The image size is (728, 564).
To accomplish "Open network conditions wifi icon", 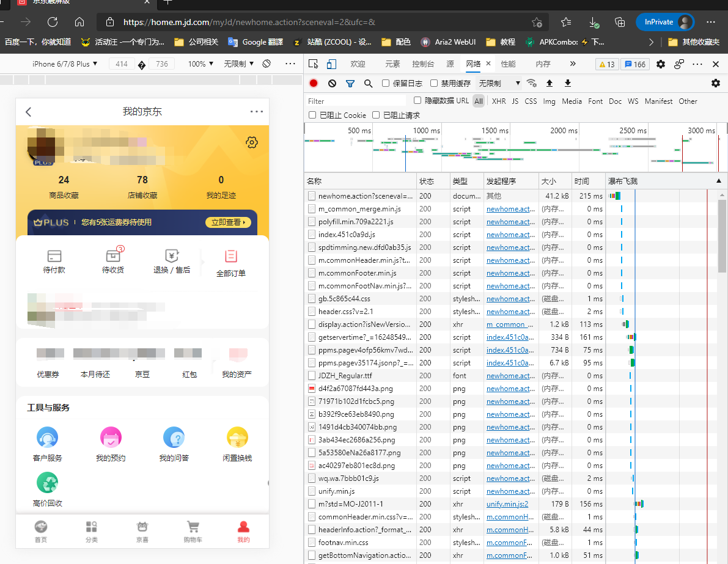I will coord(532,83).
